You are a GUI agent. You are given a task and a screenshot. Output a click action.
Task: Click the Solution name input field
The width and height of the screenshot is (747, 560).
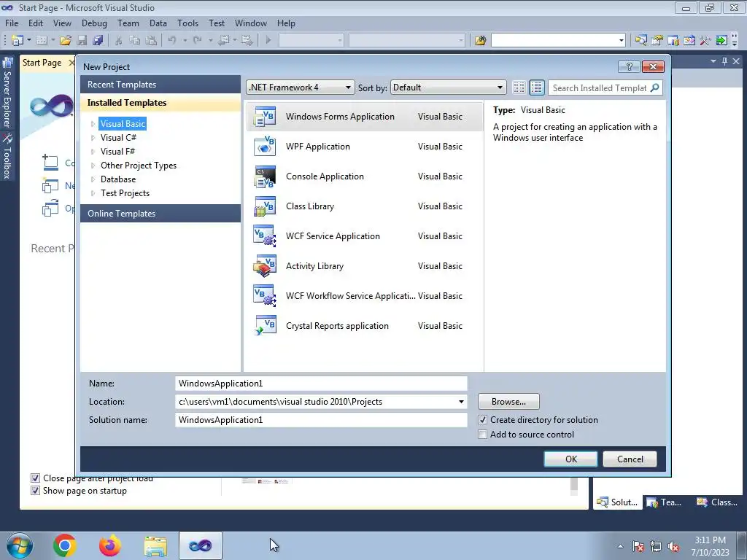click(321, 419)
